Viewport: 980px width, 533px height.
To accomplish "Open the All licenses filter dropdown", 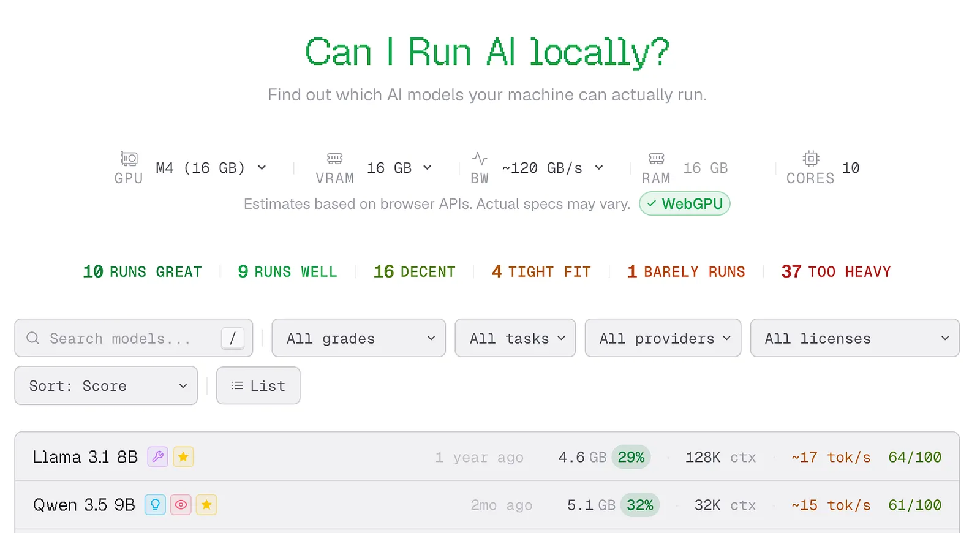I will (855, 338).
